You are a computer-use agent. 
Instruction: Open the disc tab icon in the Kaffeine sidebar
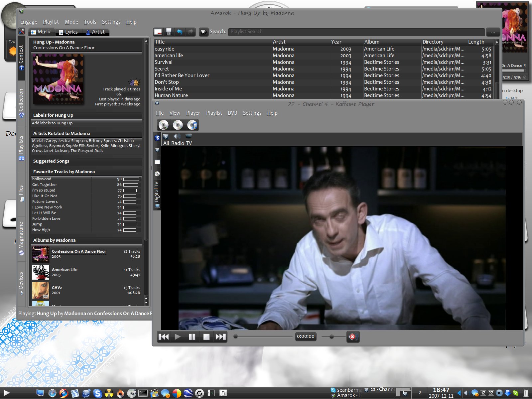(x=157, y=174)
